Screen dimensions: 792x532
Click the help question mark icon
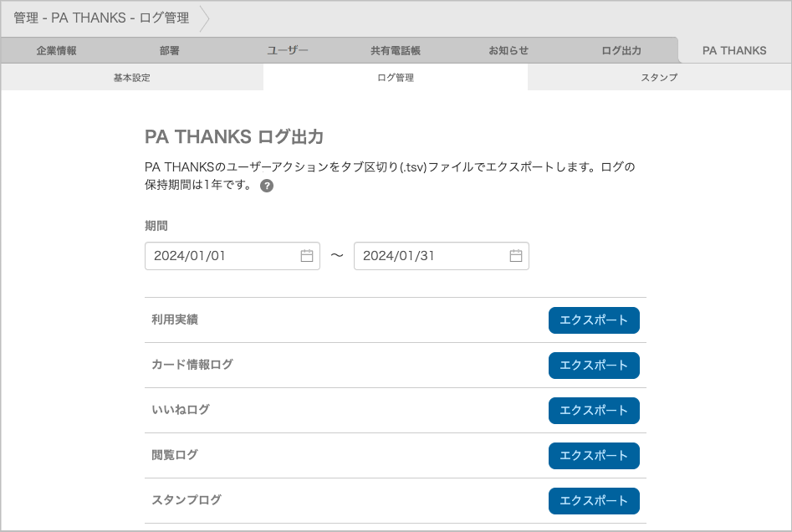[266, 187]
